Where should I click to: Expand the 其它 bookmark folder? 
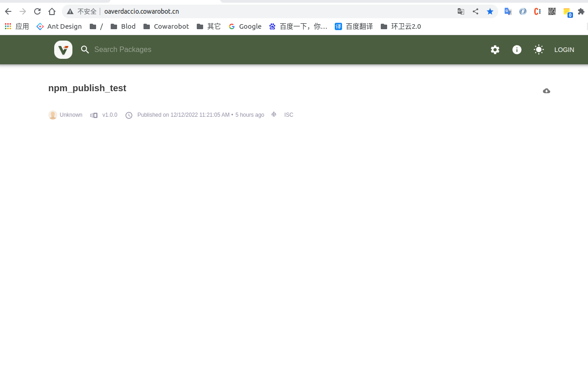coord(209,26)
